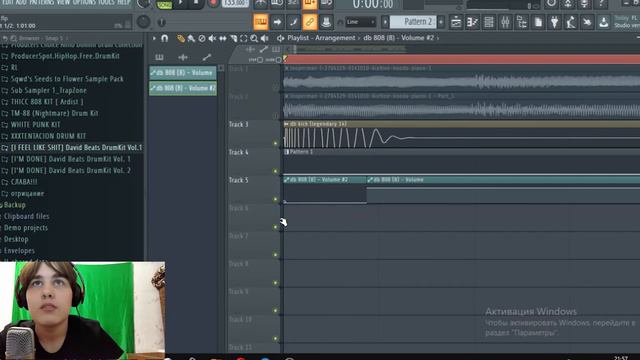Open the Piano roll from main toolbar

coord(472,22)
